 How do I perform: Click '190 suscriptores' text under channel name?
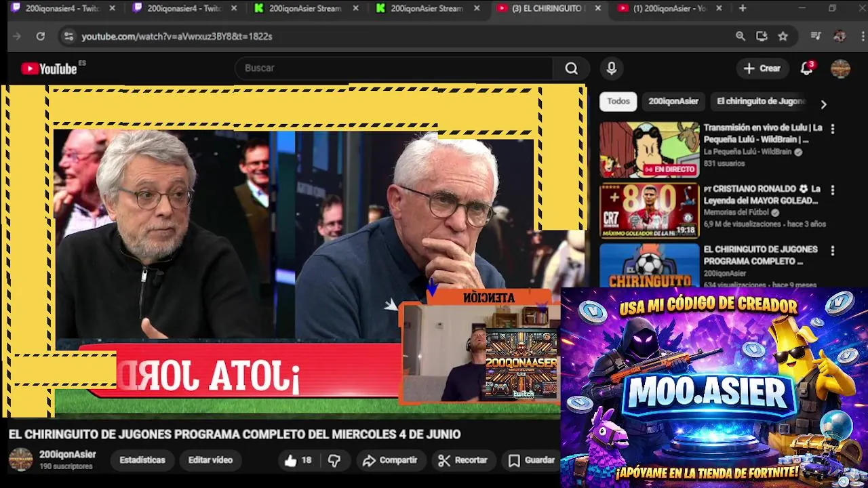pos(66,467)
